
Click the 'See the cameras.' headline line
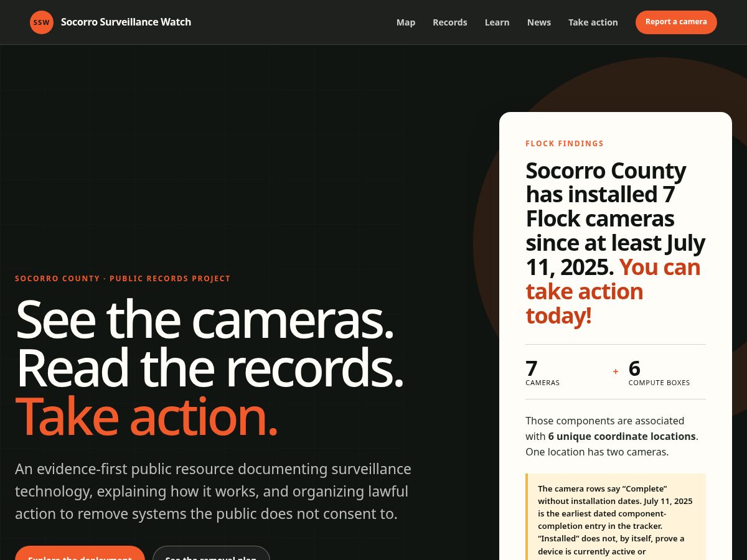click(205, 319)
